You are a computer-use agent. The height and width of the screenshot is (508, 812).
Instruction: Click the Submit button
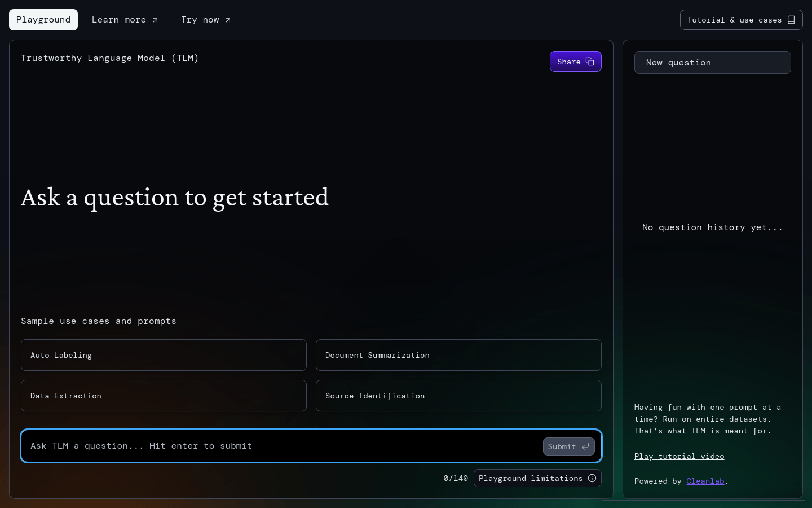[x=568, y=446]
